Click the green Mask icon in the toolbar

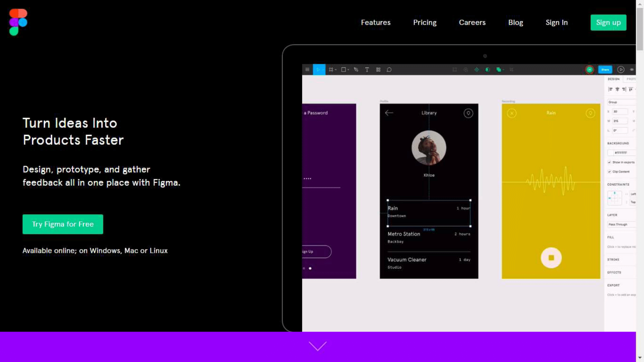[488, 70]
